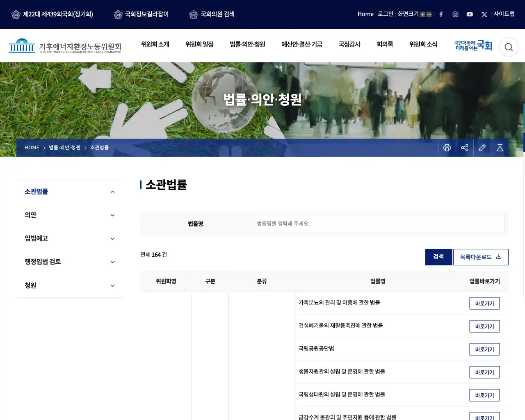Open the X (Twitter) icon link
525x420 pixels.
(484, 14)
